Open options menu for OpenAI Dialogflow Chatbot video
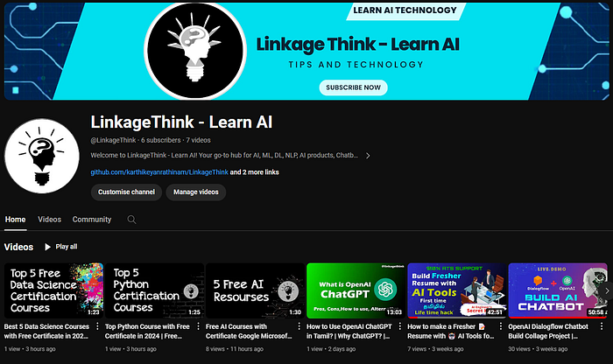This screenshot has height=364, width=613. coord(602,326)
